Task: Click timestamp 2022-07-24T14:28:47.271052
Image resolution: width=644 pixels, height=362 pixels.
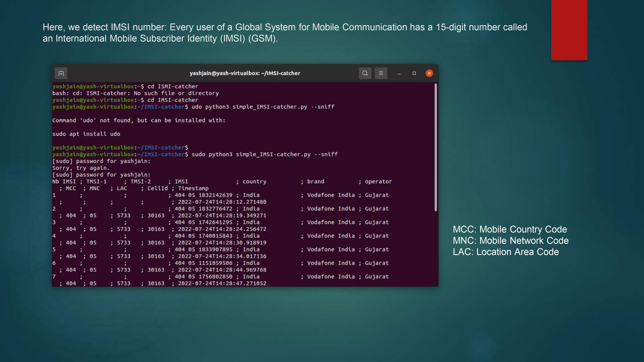Action: [x=222, y=283]
